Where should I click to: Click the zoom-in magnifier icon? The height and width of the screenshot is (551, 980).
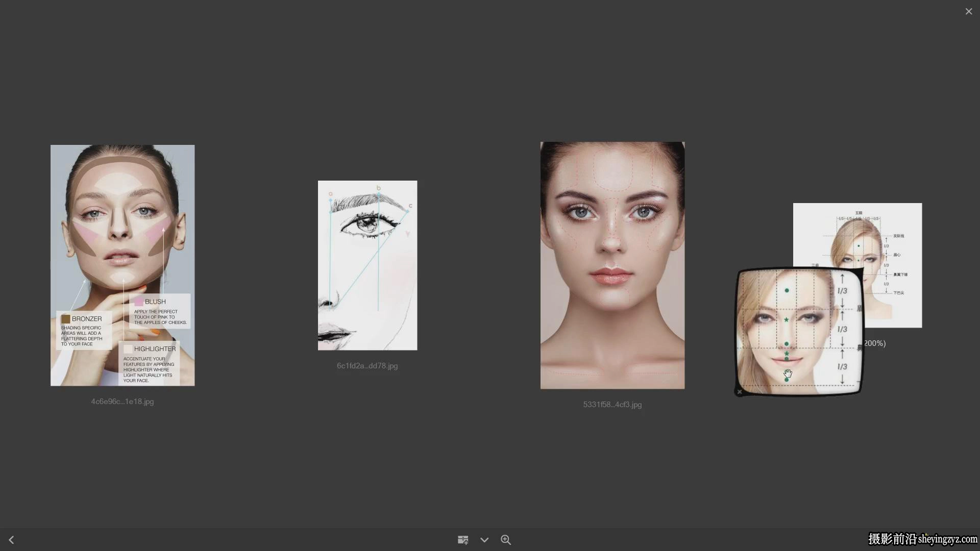pos(506,540)
